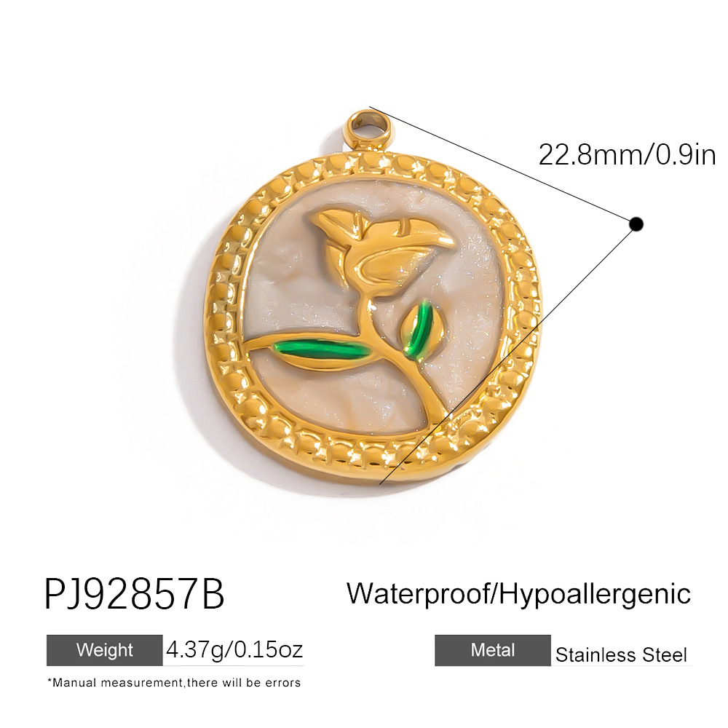This screenshot has height=728, width=728.
Task: Click the Metal label box
Action: tap(493, 650)
